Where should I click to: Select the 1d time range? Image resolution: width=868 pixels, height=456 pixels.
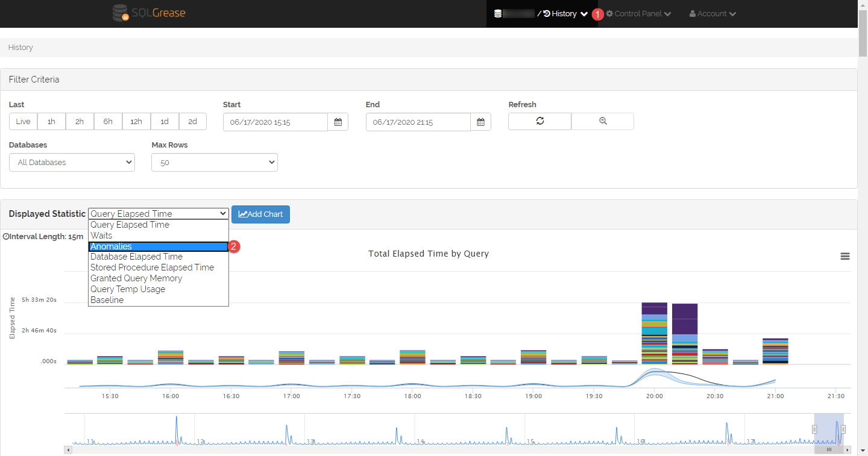click(x=165, y=122)
